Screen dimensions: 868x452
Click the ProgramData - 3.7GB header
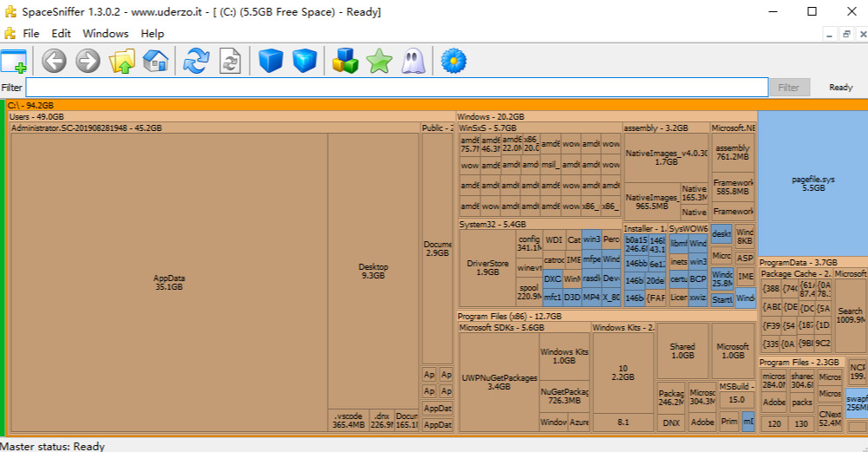(813, 263)
